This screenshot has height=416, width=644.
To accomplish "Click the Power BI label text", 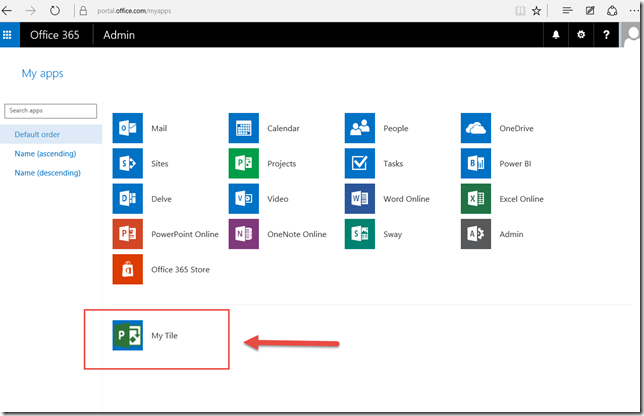I will [515, 163].
